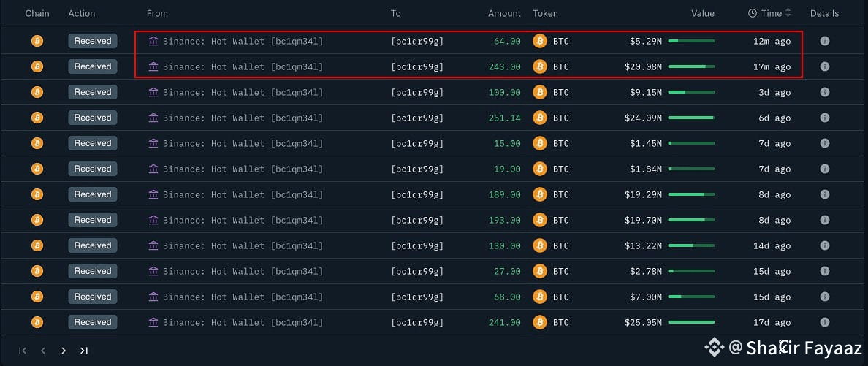Viewport: 868px width, 366px height.
Task: Click BTC token icon in the $19.29M row
Action: (540, 194)
